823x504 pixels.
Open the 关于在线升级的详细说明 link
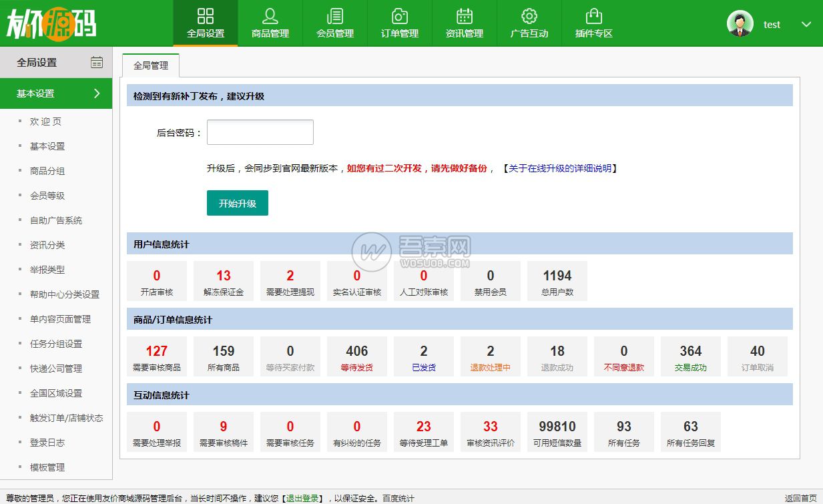tap(559, 168)
